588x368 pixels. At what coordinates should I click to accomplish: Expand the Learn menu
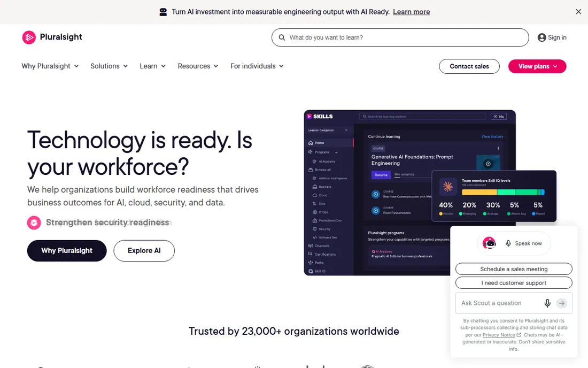(153, 66)
